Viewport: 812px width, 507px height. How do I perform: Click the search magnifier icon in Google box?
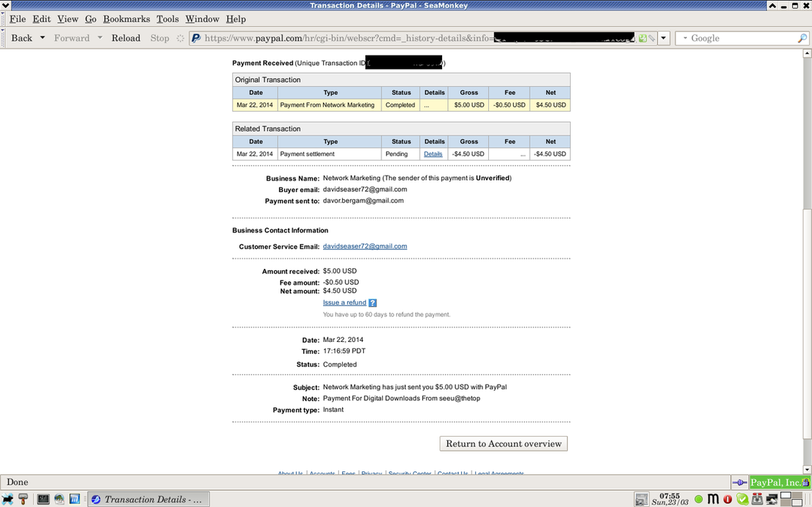point(802,38)
